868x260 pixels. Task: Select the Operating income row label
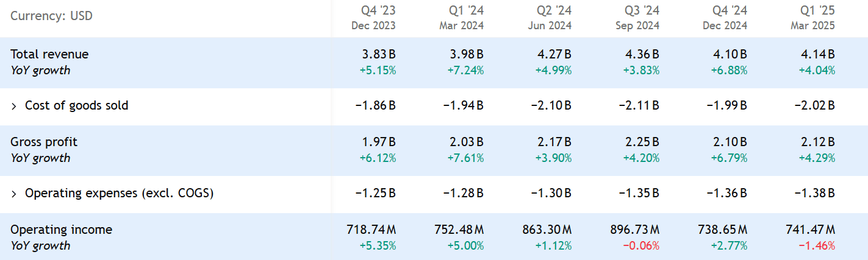(61, 230)
